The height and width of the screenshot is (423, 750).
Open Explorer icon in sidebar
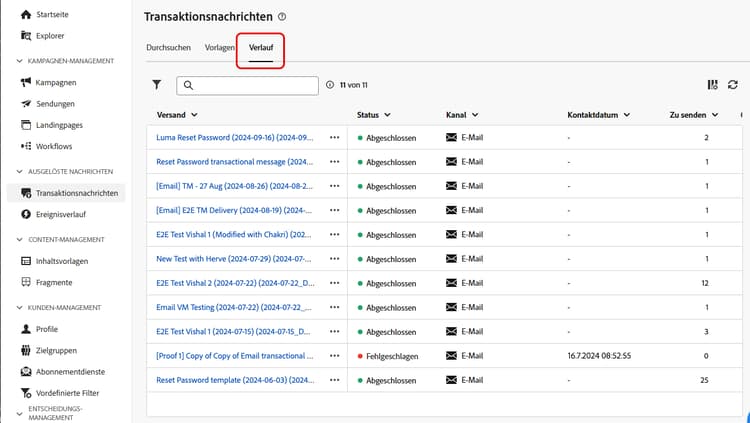[26, 35]
